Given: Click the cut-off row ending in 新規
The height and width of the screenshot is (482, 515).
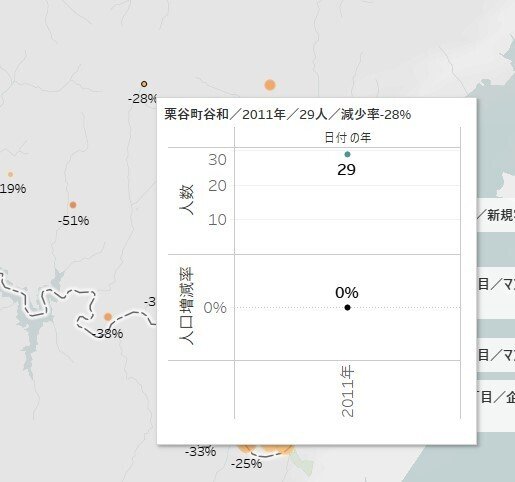Looking at the screenshot, I should pos(496,215).
